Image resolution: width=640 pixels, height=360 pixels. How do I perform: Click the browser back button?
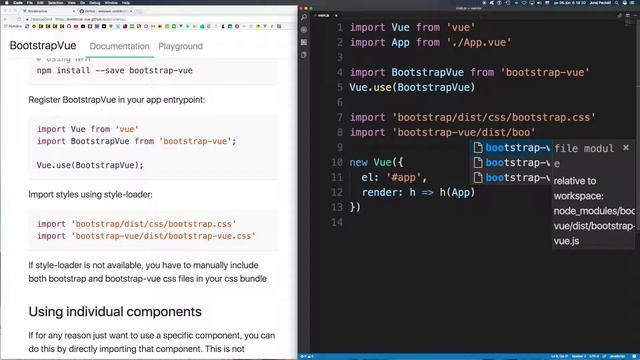pyautogui.click(x=5, y=19)
